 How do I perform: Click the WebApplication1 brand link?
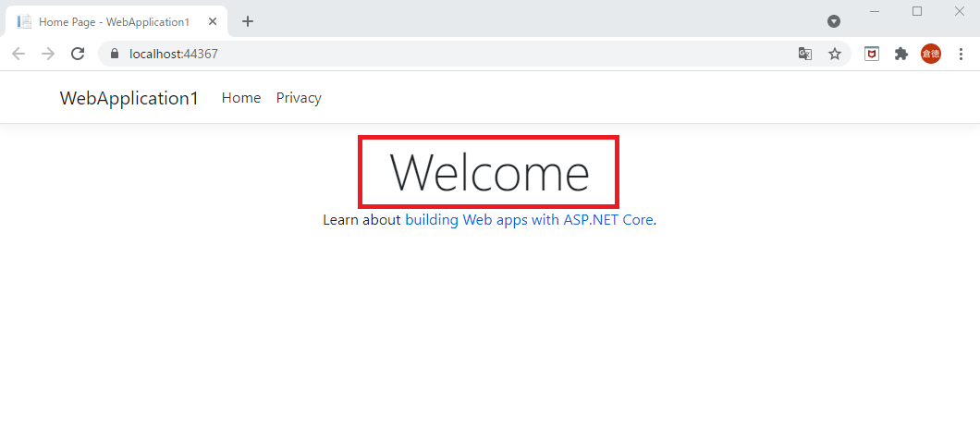129,98
